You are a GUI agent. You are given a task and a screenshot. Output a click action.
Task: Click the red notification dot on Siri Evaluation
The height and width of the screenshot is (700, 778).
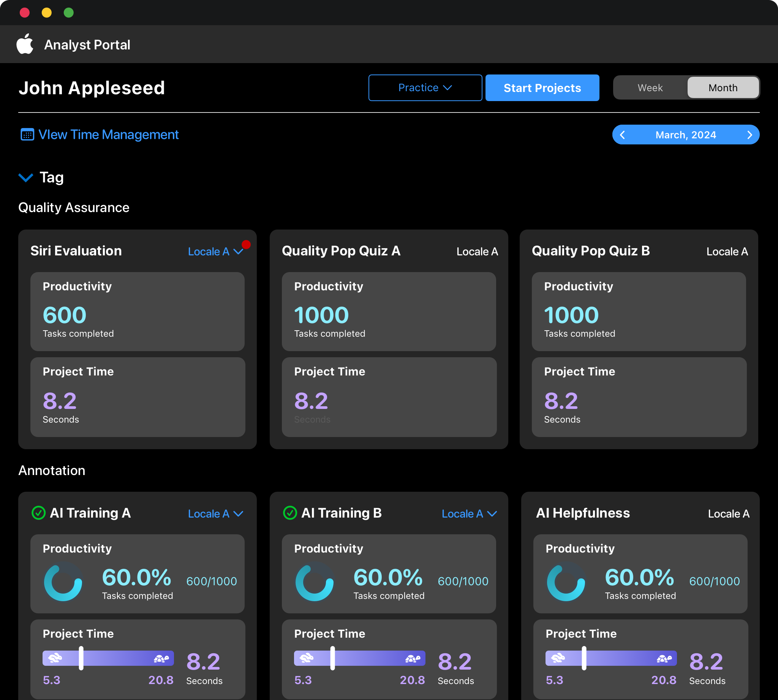247,244
